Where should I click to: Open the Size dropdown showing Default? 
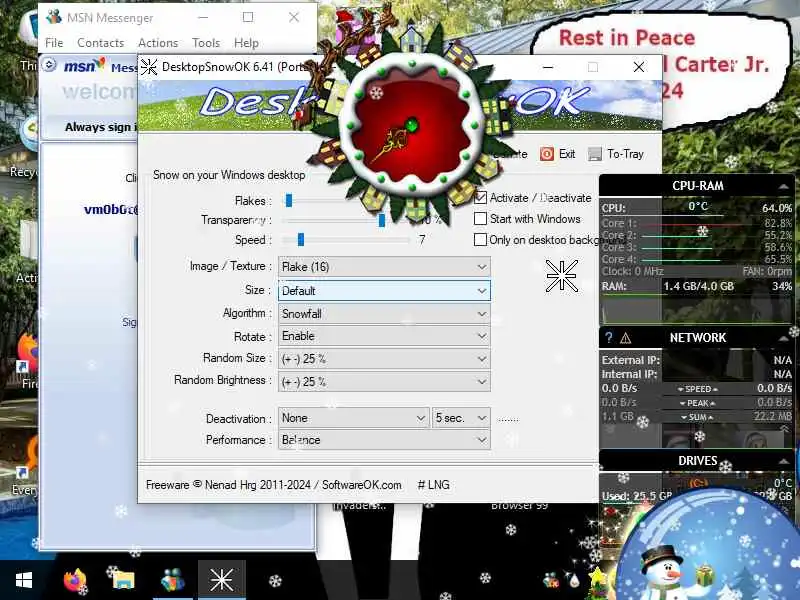384,291
